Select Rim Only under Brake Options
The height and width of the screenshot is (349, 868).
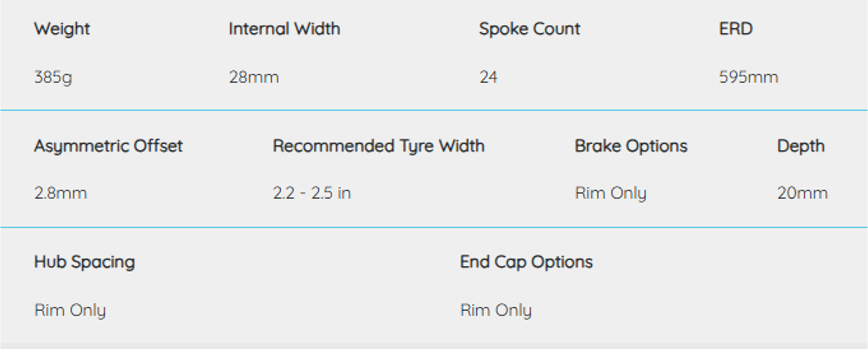click(x=610, y=193)
